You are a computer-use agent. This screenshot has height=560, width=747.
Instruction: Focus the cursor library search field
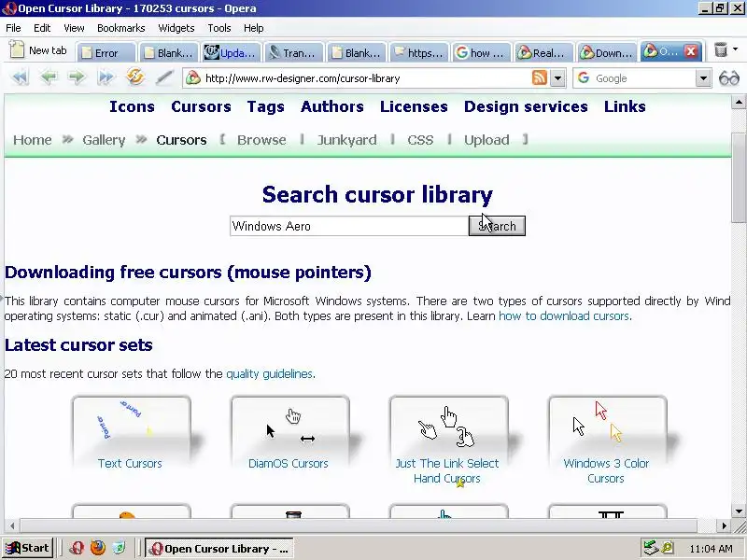point(349,226)
